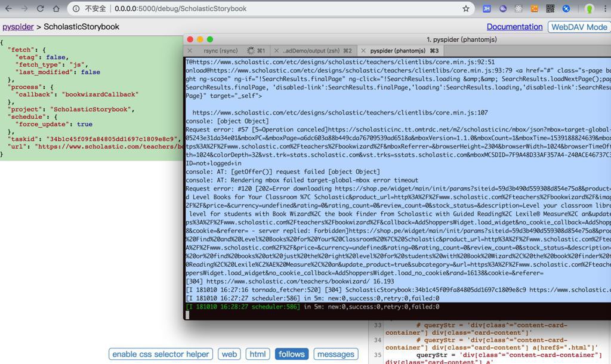Open the React devtools extension icon
The image size is (611, 364).
(x=519, y=8)
